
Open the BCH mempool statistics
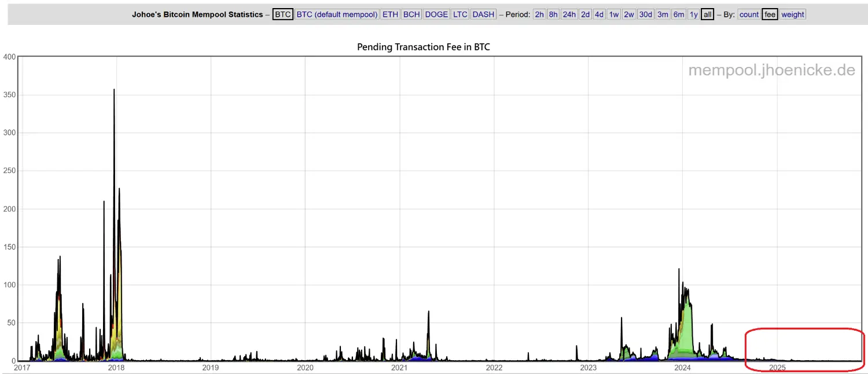411,14
